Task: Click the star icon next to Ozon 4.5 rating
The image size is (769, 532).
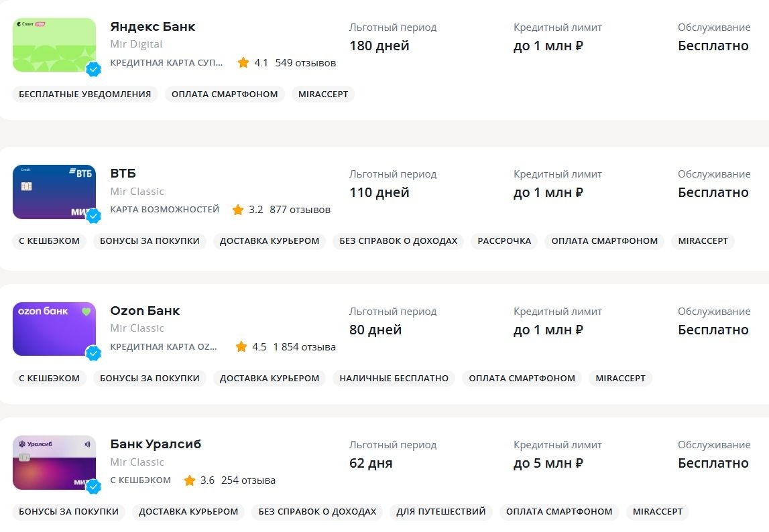Action: 241,346
